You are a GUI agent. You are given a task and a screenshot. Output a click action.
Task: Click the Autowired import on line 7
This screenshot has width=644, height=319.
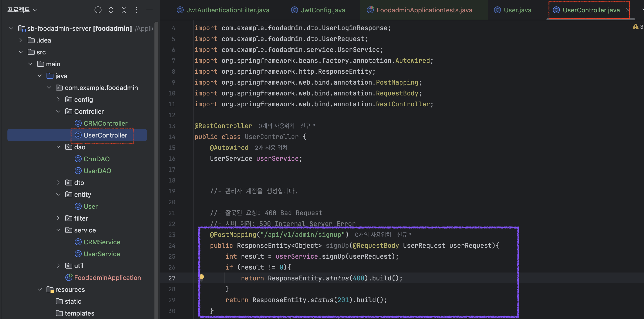[x=413, y=60]
